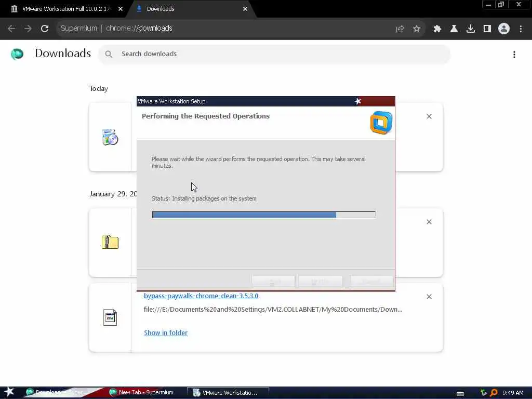Close the Downloads browser tab
This screenshot has width=532, height=399.
tap(245, 9)
